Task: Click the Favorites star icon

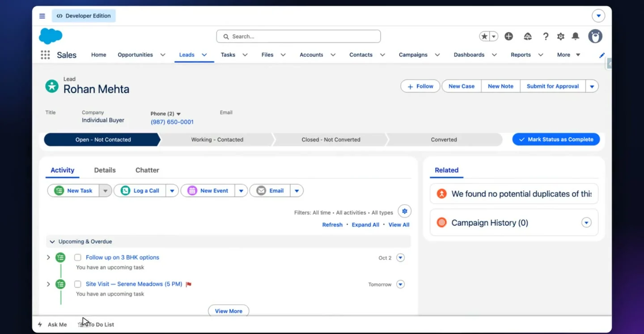Action: coord(484,37)
